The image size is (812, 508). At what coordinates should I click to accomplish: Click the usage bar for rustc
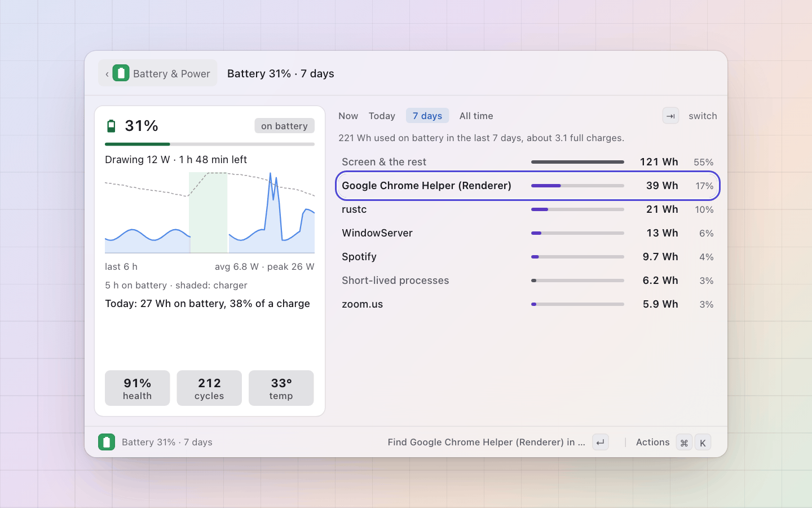[577, 209]
